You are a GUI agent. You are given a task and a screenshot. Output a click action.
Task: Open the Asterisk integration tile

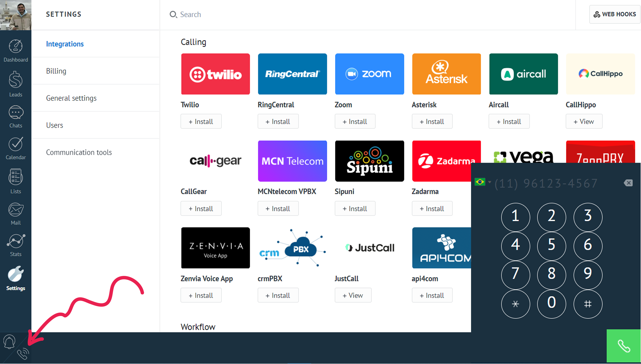(446, 74)
